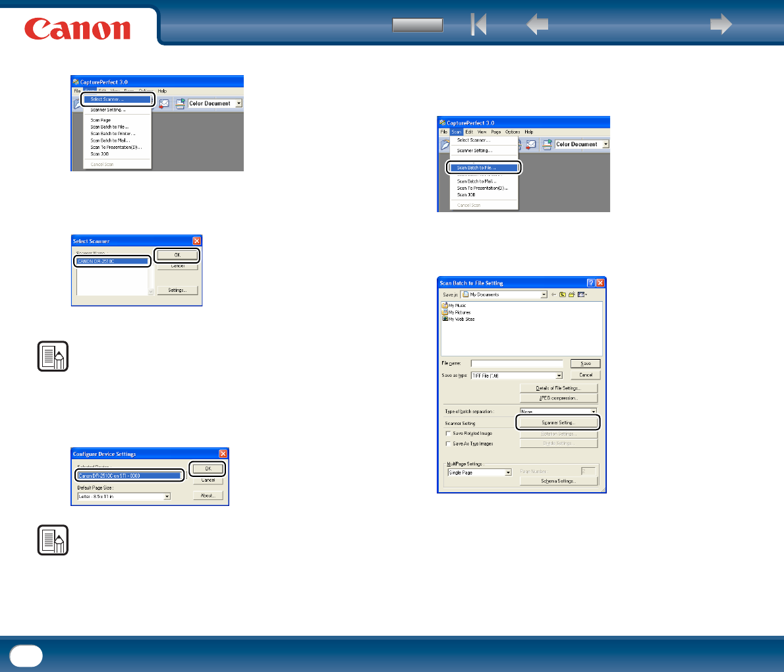Viewport: 784px width, 672px height.
Task: Select CANON DR-2510C in scanner list
Action: [x=112, y=261]
